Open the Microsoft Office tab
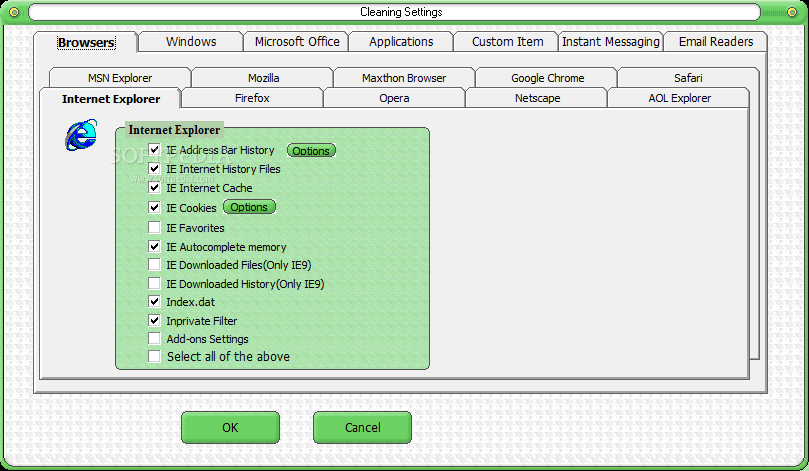809x471 pixels. point(297,42)
